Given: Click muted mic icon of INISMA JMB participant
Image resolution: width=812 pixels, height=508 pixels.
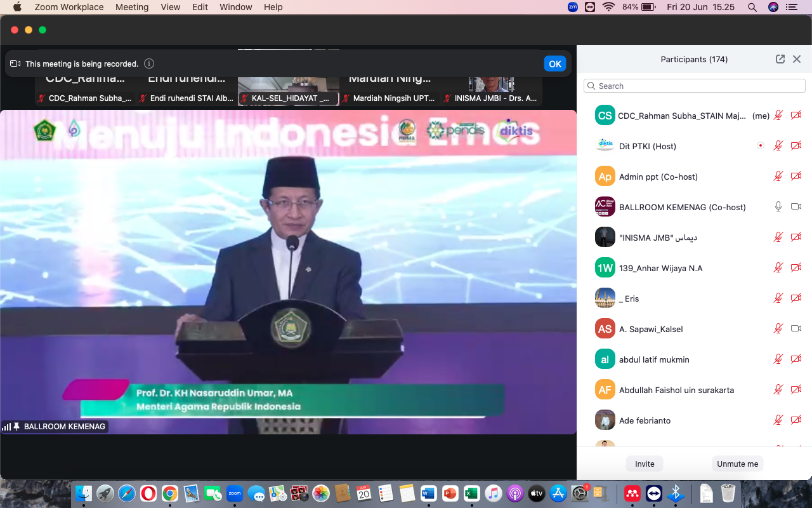Looking at the screenshot, I should click(778, 237).
